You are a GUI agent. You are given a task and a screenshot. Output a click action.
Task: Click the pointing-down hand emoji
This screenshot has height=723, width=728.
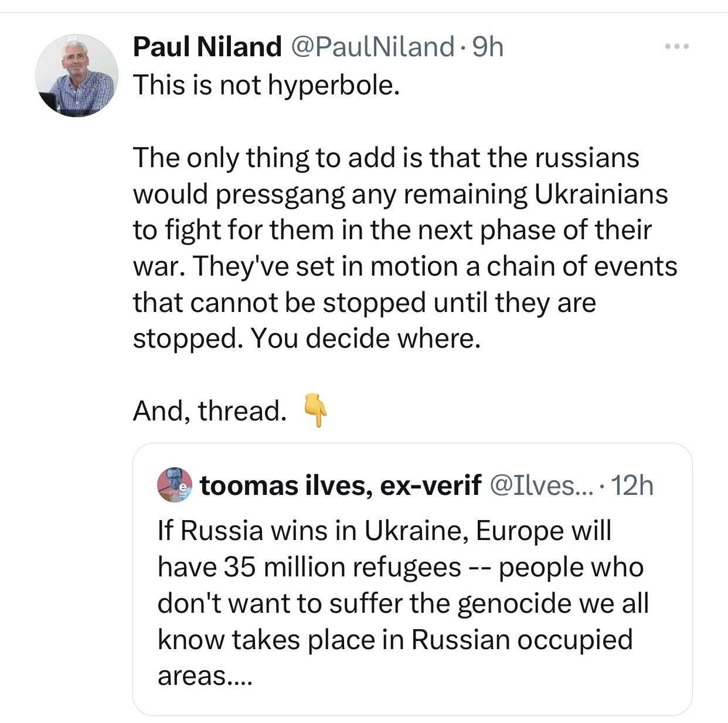[x=315, y=410]
